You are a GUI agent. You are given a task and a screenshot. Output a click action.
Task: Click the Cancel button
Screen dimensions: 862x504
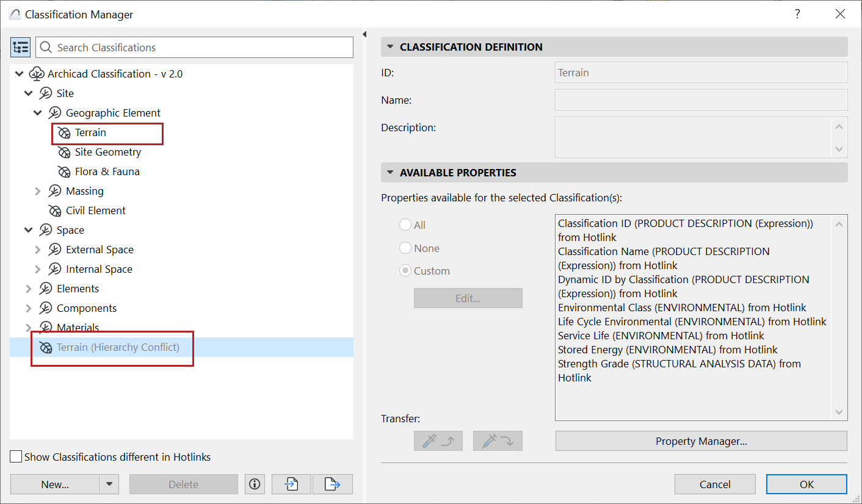tap(715, 484)
